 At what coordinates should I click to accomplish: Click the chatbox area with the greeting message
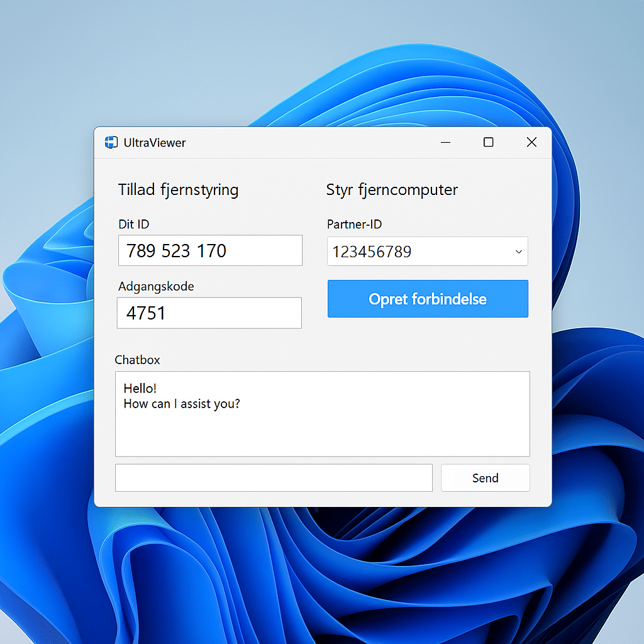click(x=322, y=414)
